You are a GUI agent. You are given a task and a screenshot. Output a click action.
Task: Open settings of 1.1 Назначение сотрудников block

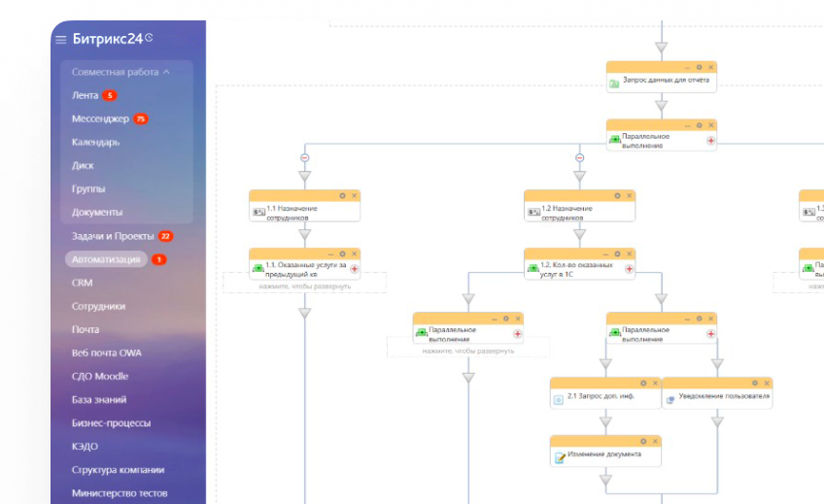pos(343,195)
